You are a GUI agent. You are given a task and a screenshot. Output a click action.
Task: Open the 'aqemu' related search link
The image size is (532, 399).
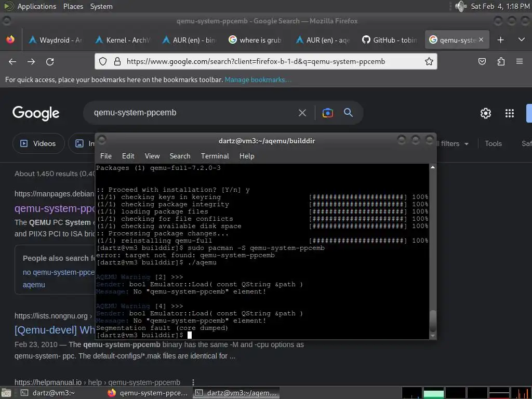(x=34, y=285)
